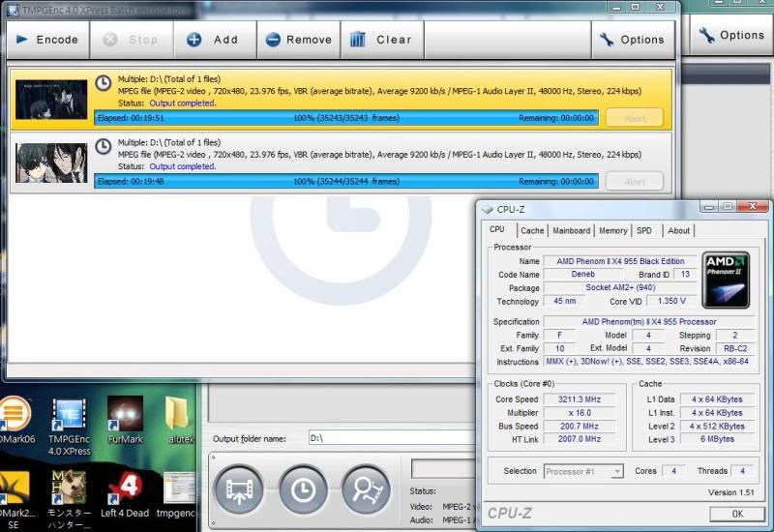Image resolution: width=774 pixels, height=532 pixels.
Task: Click the Add button in batch toolbar
Action: coord(215,40)
